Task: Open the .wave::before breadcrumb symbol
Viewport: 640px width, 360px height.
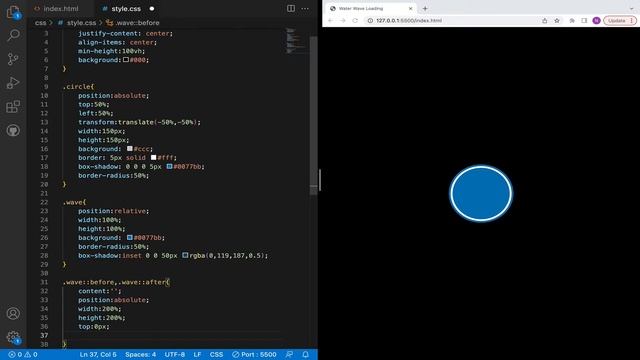Action: (x=137, y=23)
